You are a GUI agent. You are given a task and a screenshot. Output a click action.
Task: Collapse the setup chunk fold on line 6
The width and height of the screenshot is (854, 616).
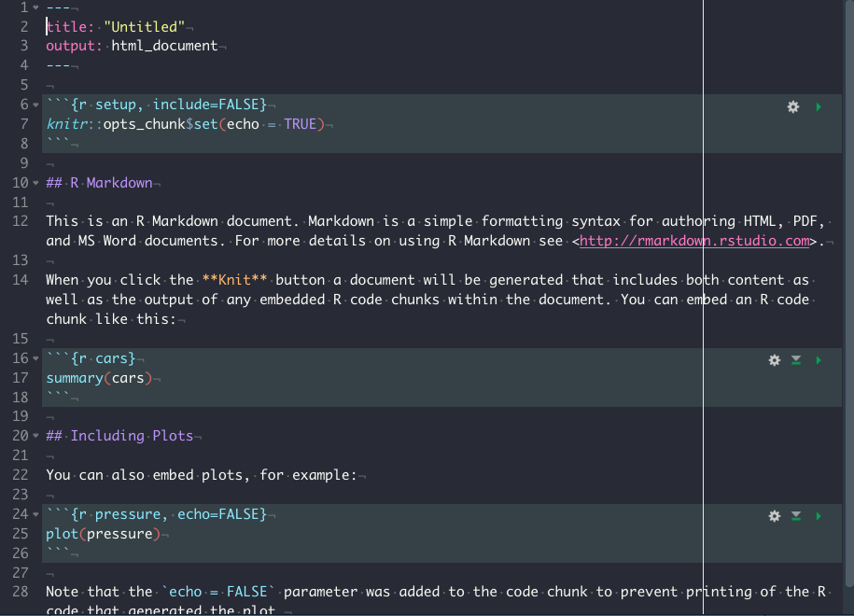[x=35, y=105]
